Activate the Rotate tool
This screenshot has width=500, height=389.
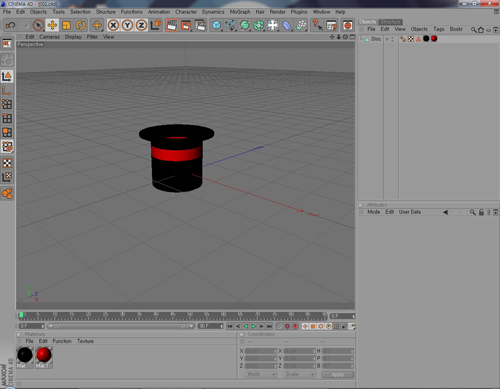coord(80,25)
